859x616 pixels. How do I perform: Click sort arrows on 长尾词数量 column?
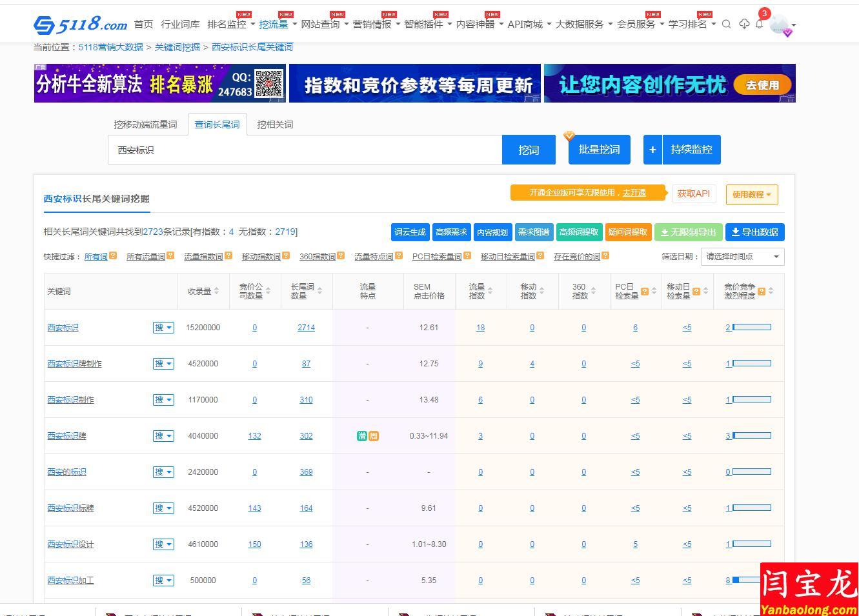click(320, 292)
